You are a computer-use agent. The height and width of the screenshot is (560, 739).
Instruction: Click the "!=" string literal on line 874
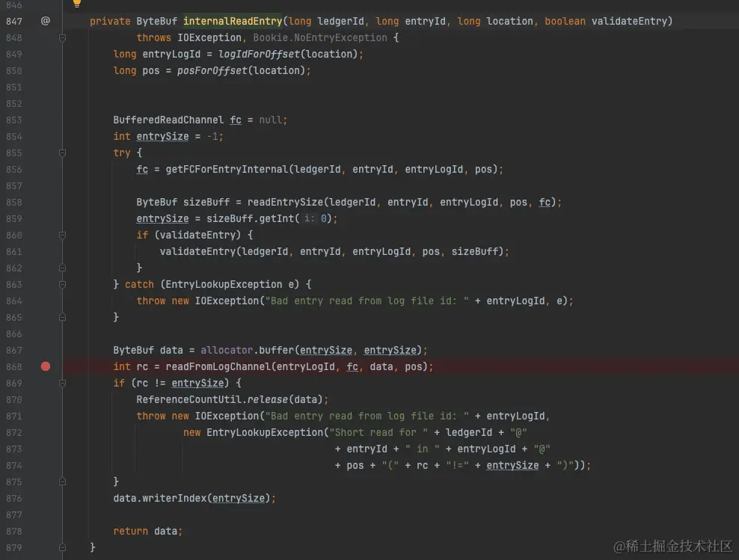(458, 465)
